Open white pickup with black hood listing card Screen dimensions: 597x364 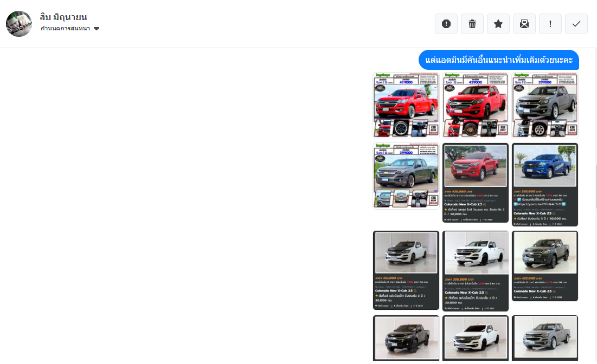[406, 270]
